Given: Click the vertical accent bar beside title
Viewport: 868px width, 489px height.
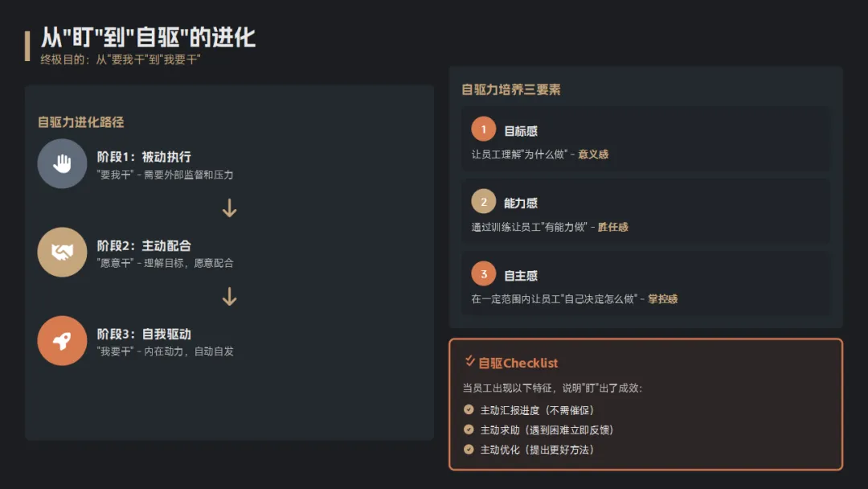Looking at the screenshot, I should click(28, 46).
